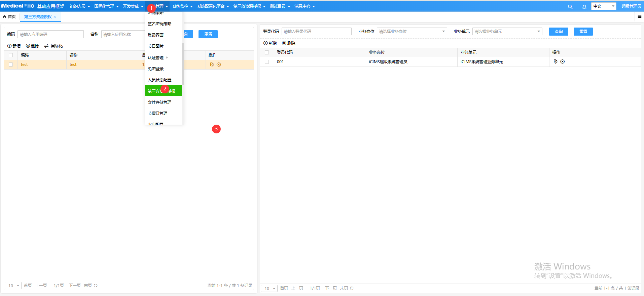
Task: Click the right panel 重置 button
Action: coord(583,32)
